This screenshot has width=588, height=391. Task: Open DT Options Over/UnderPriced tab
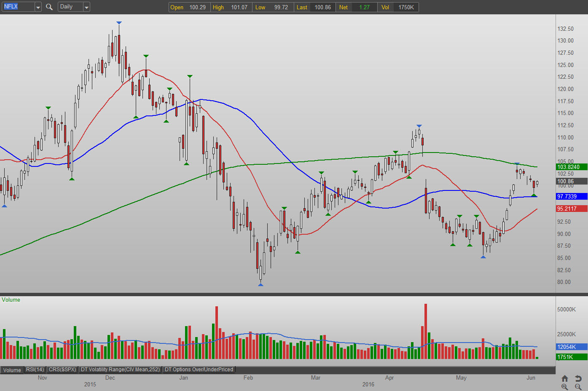(x=199, y=370)
